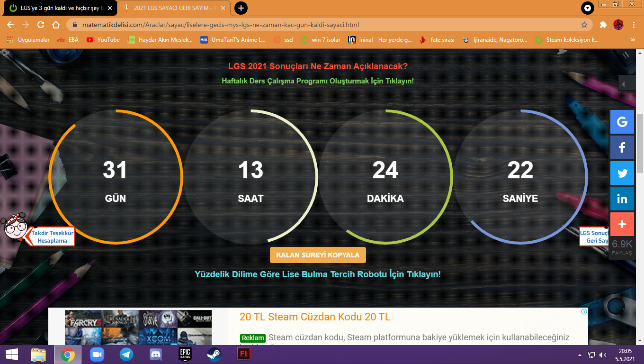Open Ijiranaide, Nagatoro bookmark

(x=495, y=40)
